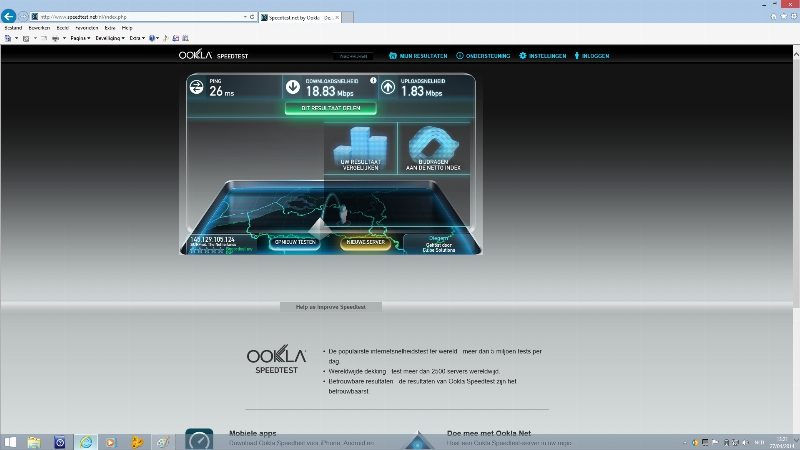Screen dimensions: 800x450
Task: Close the Speedtest.net browser tab
Action: [x=337, y=17]
